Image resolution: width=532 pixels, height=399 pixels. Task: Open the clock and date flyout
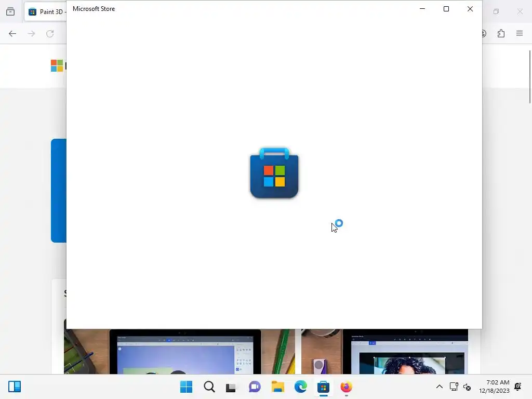tap(495, 387)
